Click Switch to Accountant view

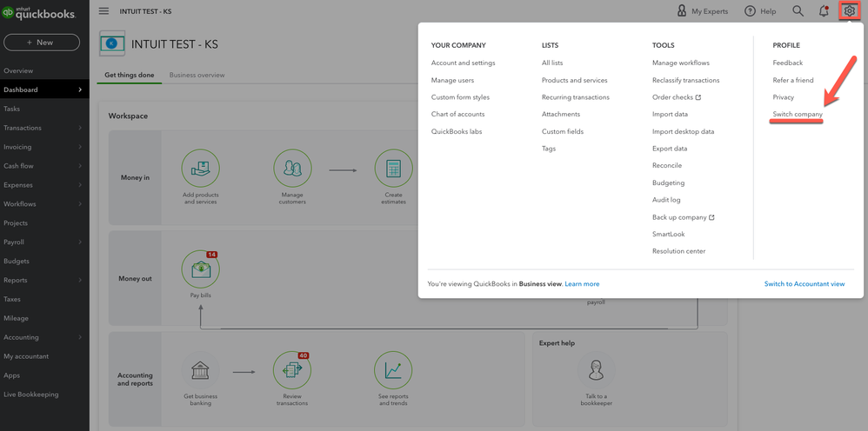pos(805,284)
